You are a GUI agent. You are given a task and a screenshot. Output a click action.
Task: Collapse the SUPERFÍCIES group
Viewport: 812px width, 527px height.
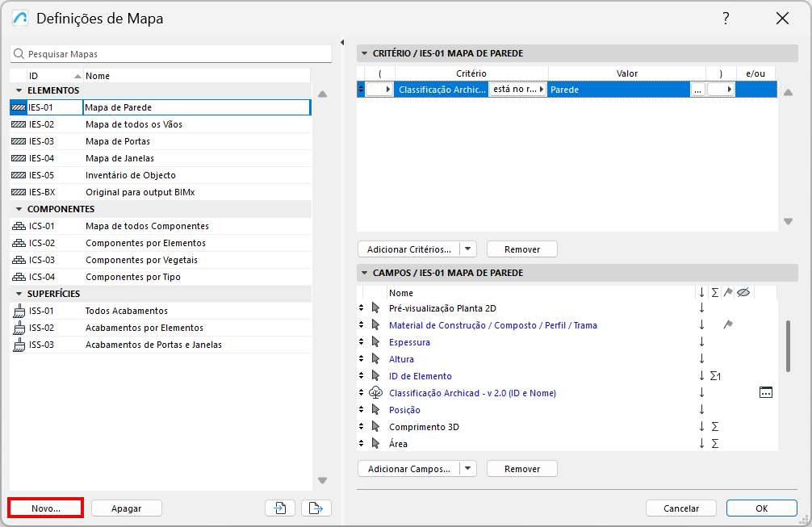coord(19,294)
